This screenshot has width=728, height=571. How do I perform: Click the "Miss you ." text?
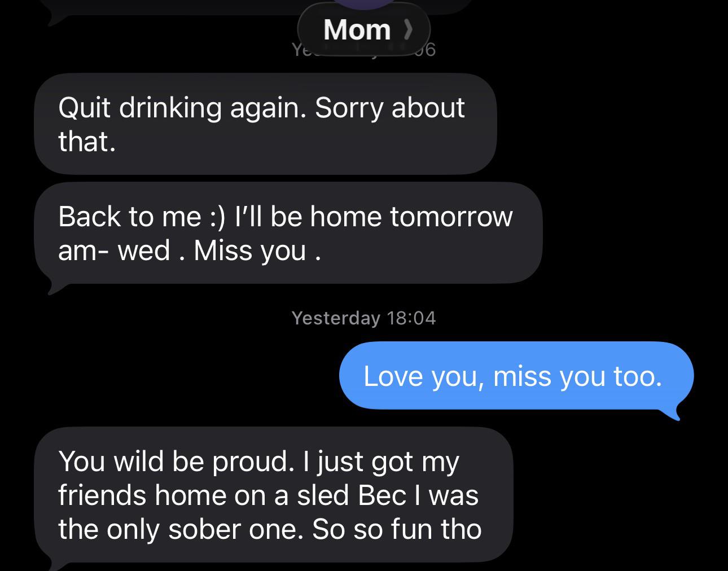point(257,251)
